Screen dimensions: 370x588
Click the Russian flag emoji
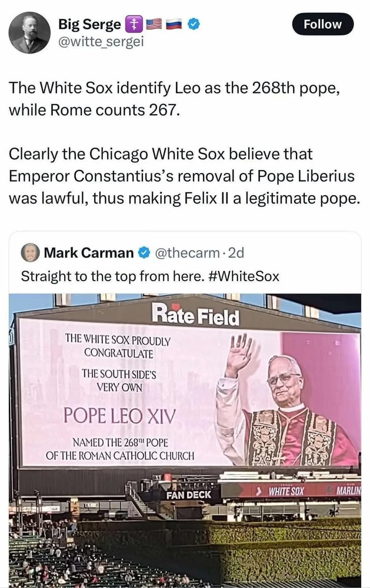[174, 24]
